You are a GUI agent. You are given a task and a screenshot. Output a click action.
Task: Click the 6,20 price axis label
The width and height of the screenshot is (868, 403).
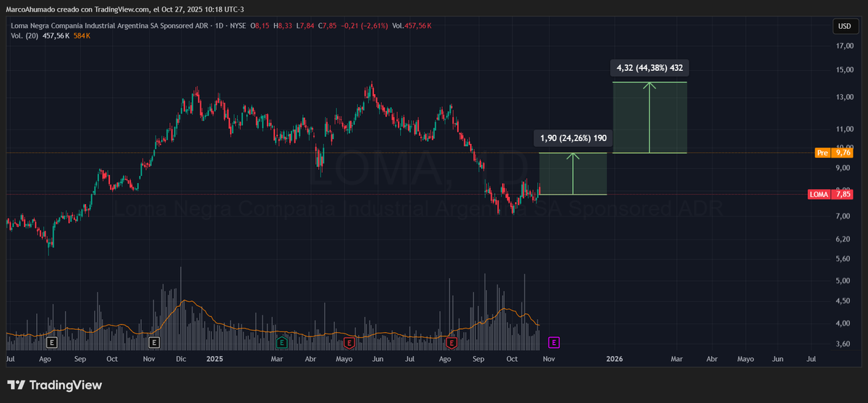[843, 239]
